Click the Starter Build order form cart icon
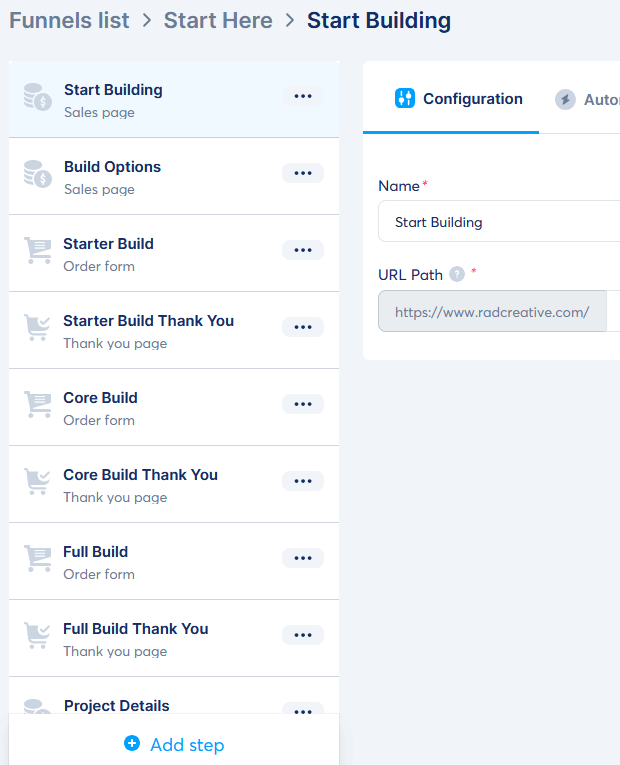 point(38,251)
